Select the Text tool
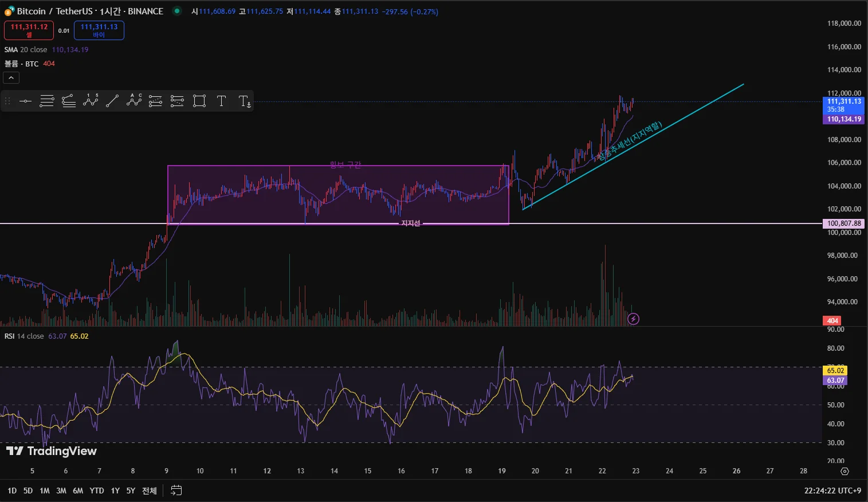This screenshot has height=502, width=868. point(221,101)
